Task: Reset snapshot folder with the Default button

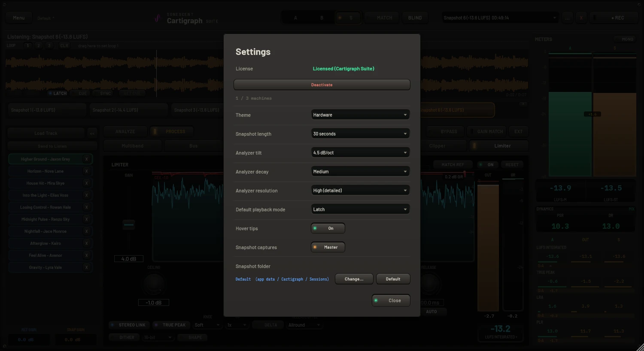Action: (393, 279)
